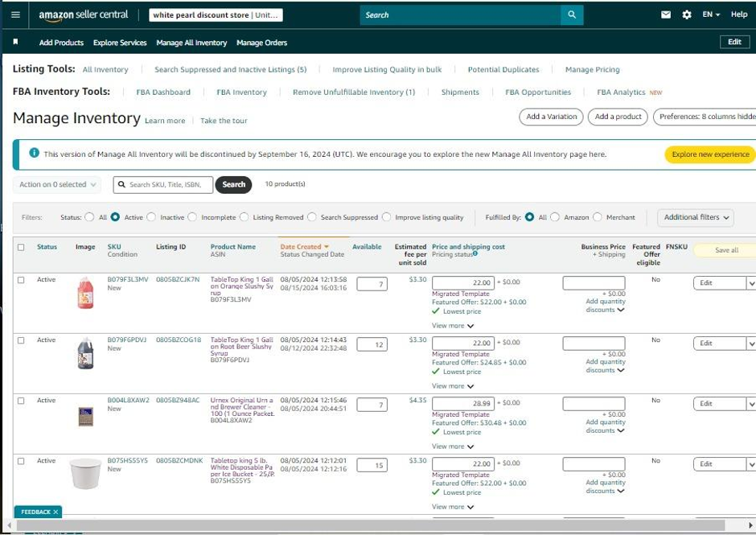Viewport: 756px width, 535px height.
Task: Open the settings gear icon
Action: (687, 14)
